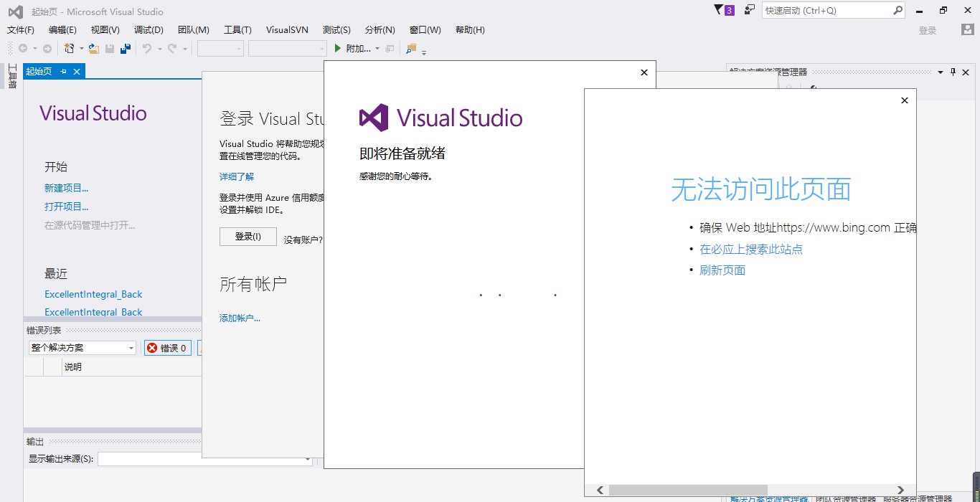Click scrollbar left arrow in error page
980x502 pixels.
[600, 490]
